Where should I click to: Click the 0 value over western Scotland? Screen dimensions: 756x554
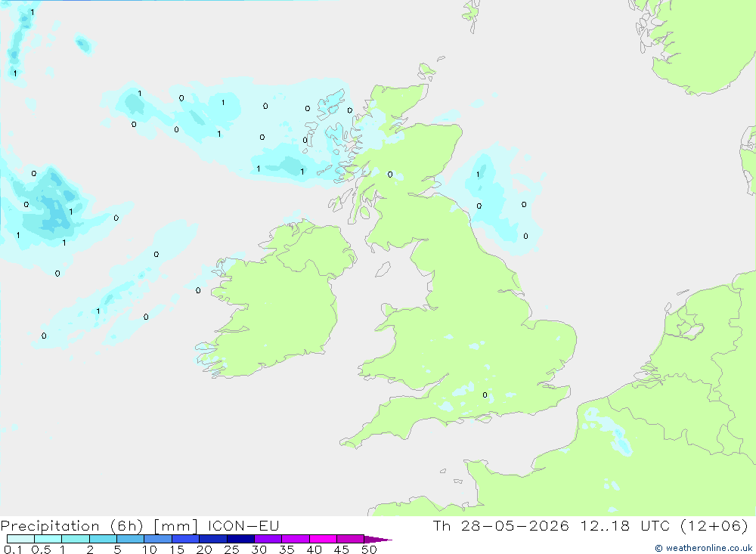pos(390,175)
